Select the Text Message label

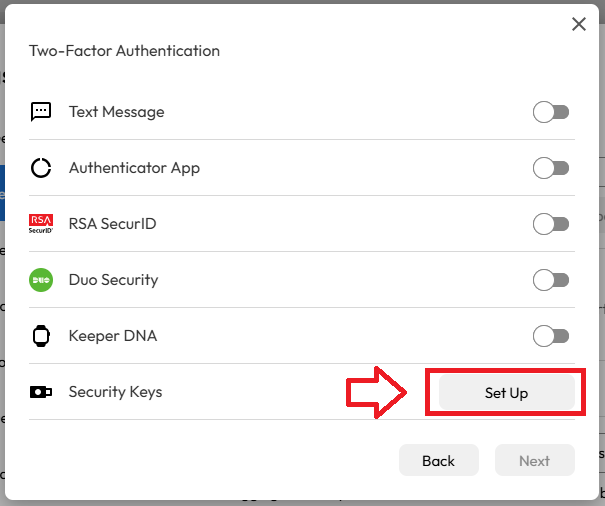tap(116, 112)
